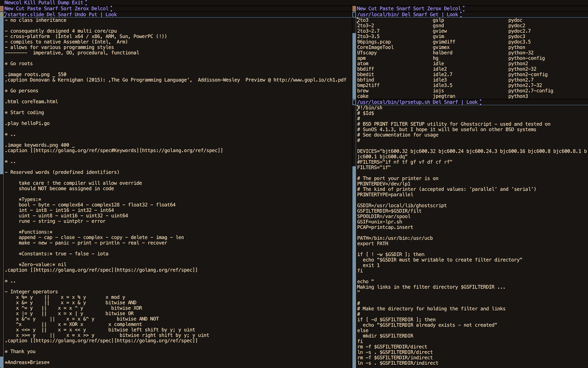Click the UTscapy entry in the listing
The height and width of the screenshot is (368, 588).
(x=367, y=53)
